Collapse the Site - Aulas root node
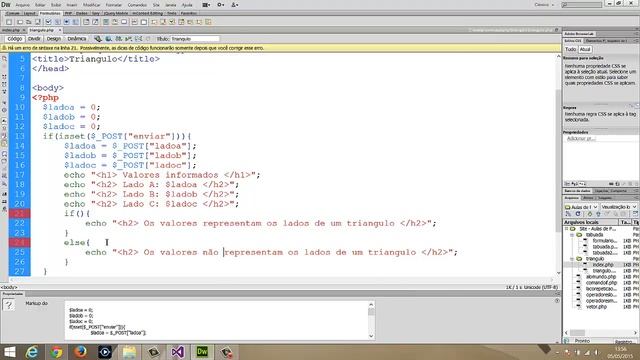This screenshot has width=640, height=360. coord(567,229)
